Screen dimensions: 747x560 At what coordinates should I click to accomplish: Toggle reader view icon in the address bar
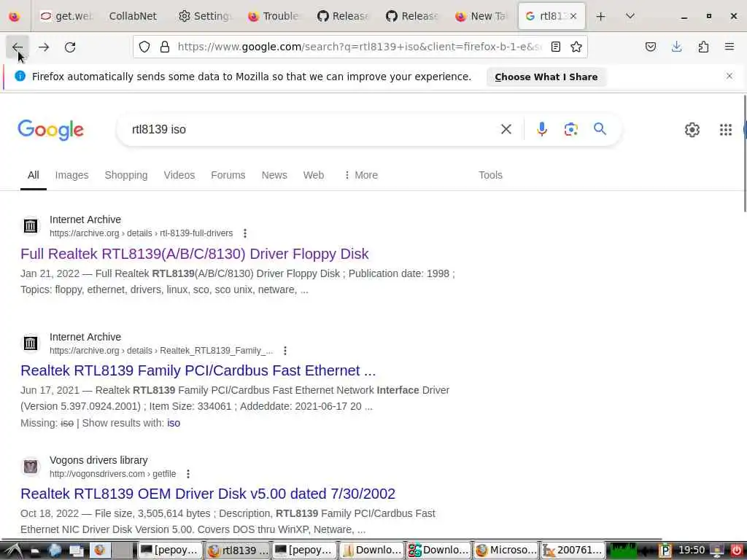click(x=555, y=47)
